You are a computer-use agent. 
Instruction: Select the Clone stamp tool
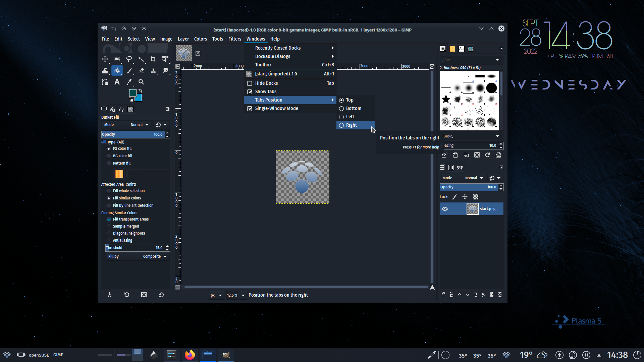(x=153, y=71)
